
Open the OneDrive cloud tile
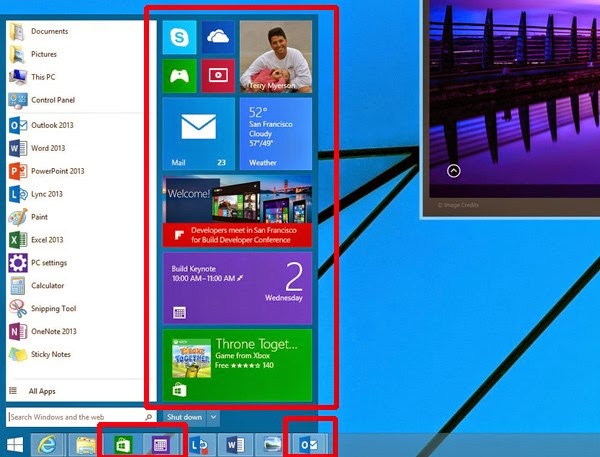(218, 38)
